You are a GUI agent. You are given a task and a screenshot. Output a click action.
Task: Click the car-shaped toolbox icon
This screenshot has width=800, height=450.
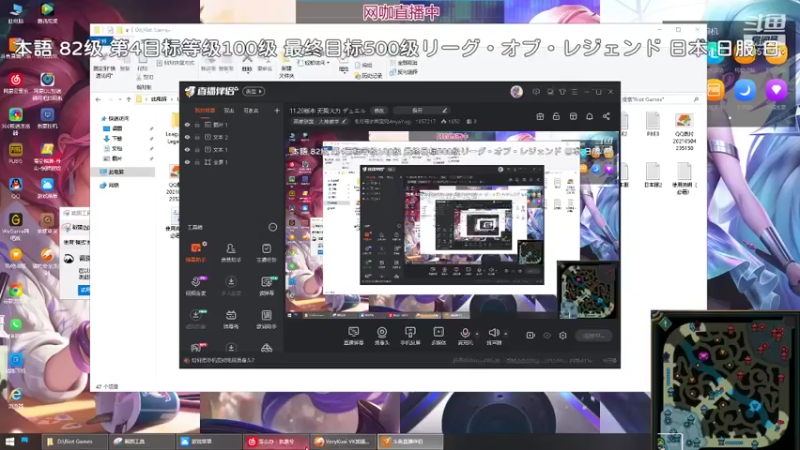pyautogui.click(x=266, y=348)
